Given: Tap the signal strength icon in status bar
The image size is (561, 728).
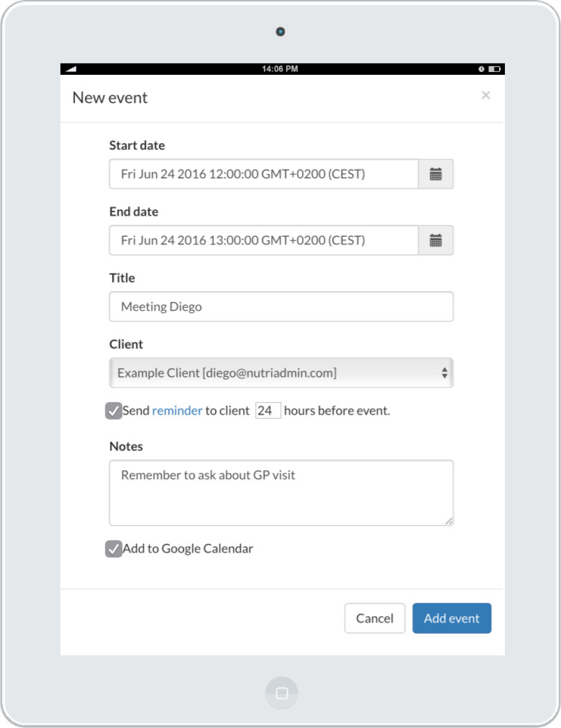Looking at the screenshot, I should pos(71,69).
